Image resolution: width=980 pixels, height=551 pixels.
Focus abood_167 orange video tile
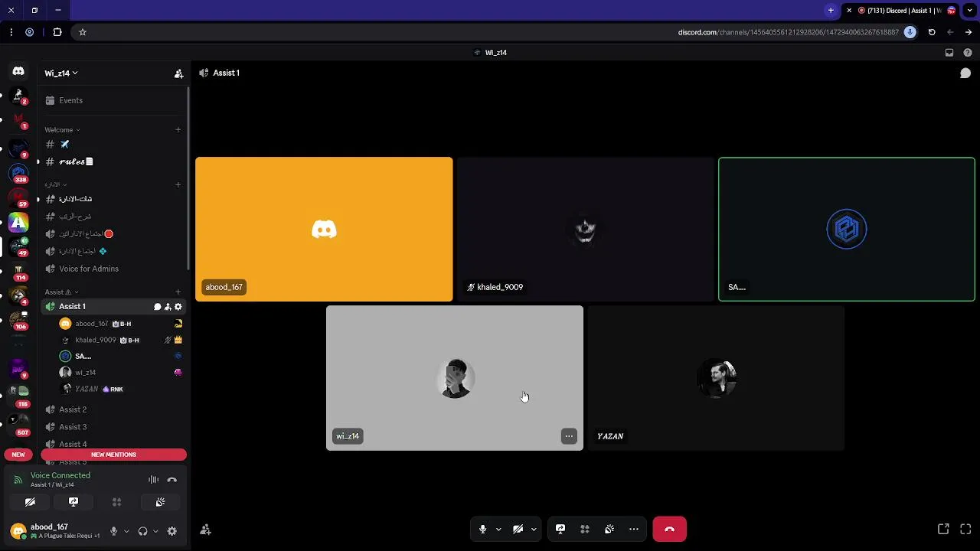click(x=324, y=230)
